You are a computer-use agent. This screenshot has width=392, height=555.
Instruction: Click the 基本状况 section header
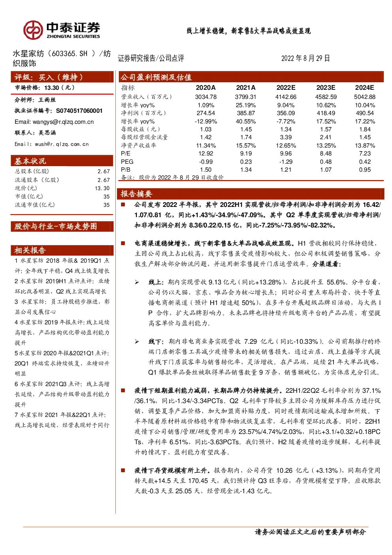(62, 161)
